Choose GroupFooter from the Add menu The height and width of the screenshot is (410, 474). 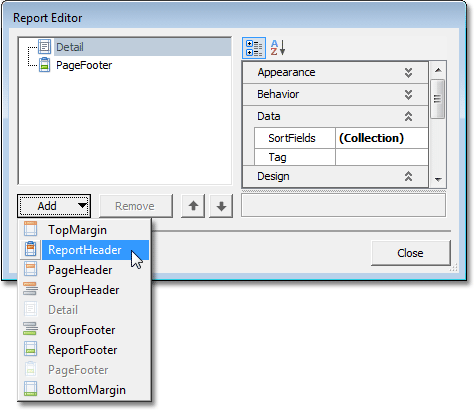click(82, 330)
